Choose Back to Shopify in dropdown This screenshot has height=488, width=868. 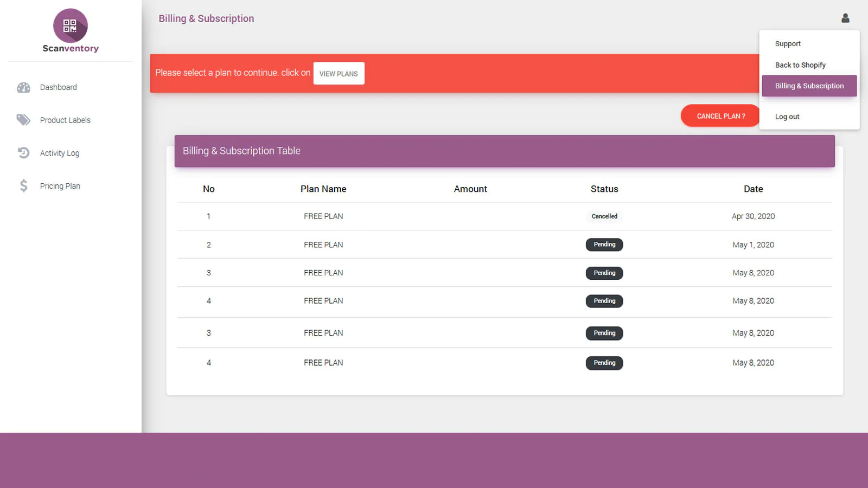click(800, 65)
